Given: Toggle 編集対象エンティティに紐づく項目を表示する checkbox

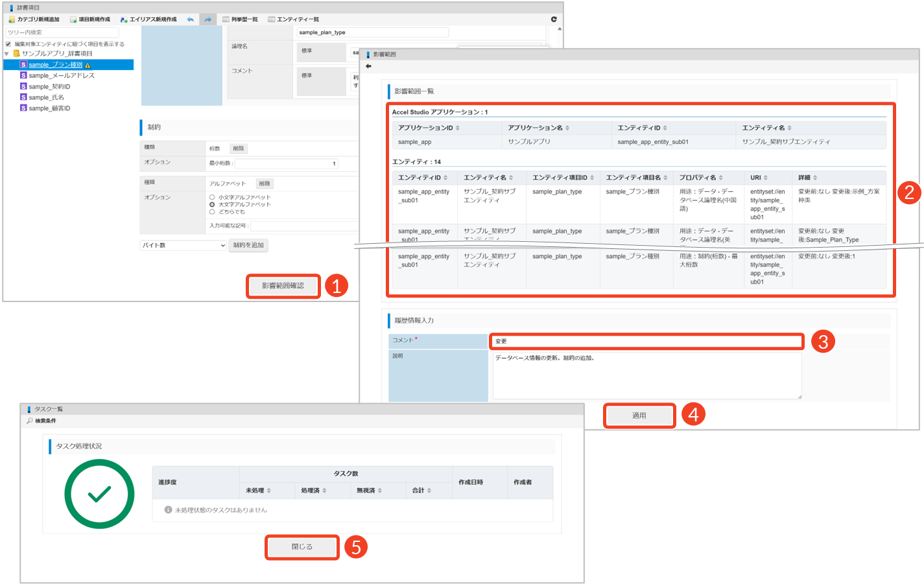Looking at the screenshot, I should click(x=8, y=44).
